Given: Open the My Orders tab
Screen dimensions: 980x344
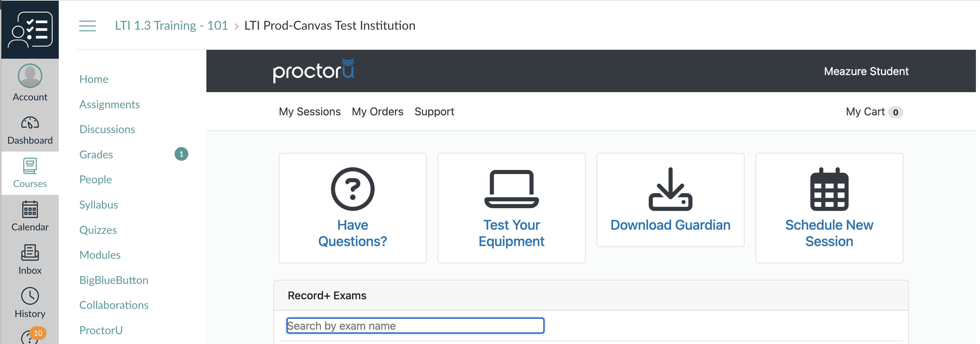Looking at the screenshot, I should [x=377, y=112].
